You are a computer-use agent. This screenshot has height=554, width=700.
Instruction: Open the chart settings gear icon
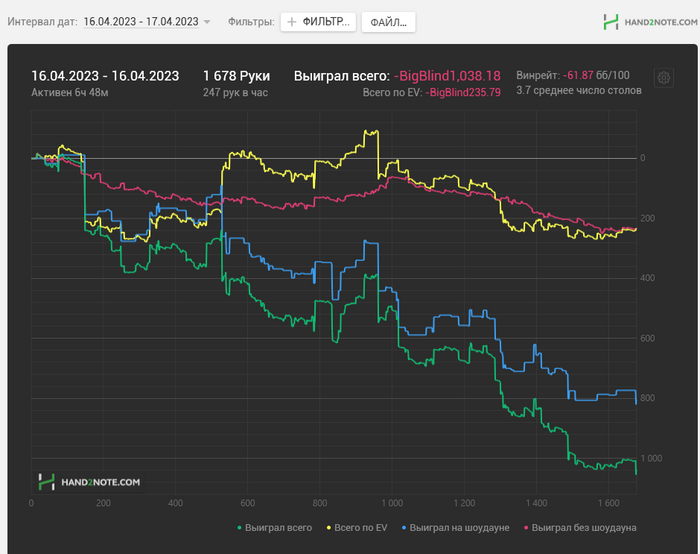pyautogui.click(x=663, y=78)
